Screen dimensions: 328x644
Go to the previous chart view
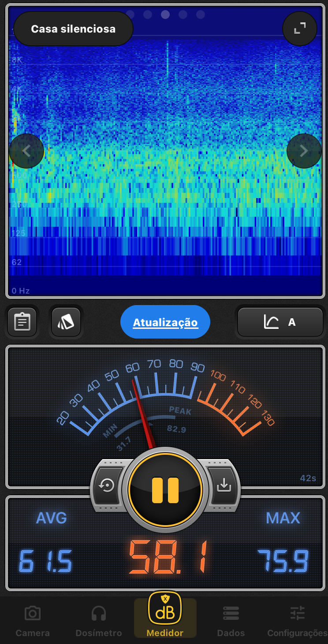26,151
